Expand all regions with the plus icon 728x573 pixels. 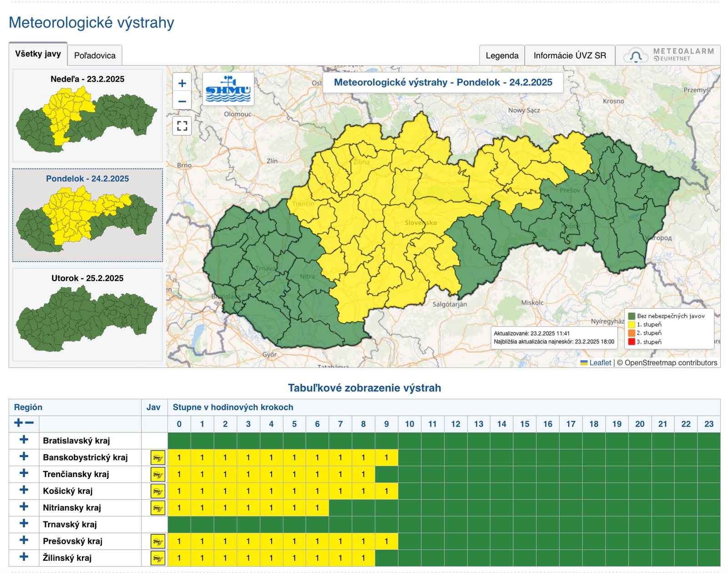coord(18,423)
